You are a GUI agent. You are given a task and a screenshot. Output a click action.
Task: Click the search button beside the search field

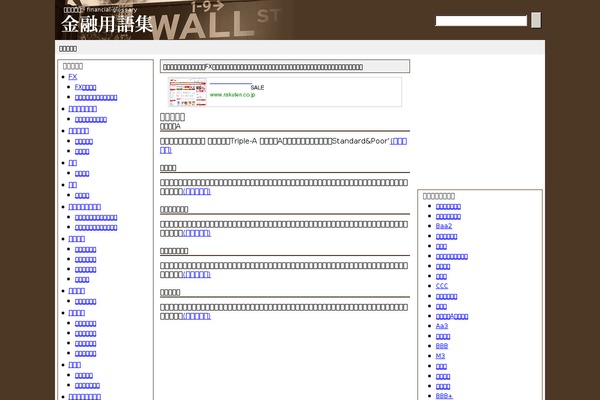pyautogui.click(x=536, y=20)
